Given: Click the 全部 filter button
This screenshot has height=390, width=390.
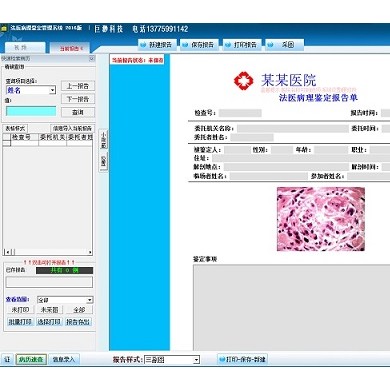Looking at the screenshot, I should coord(79,310).
